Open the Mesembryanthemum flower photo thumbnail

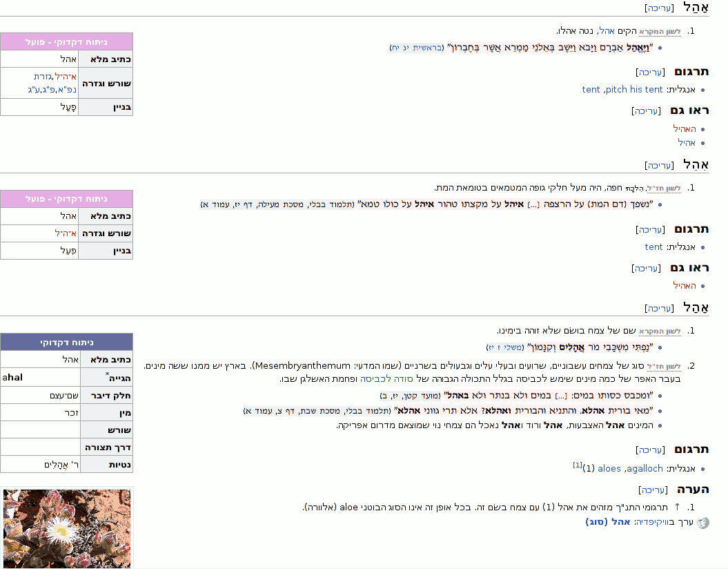(67, 528)
